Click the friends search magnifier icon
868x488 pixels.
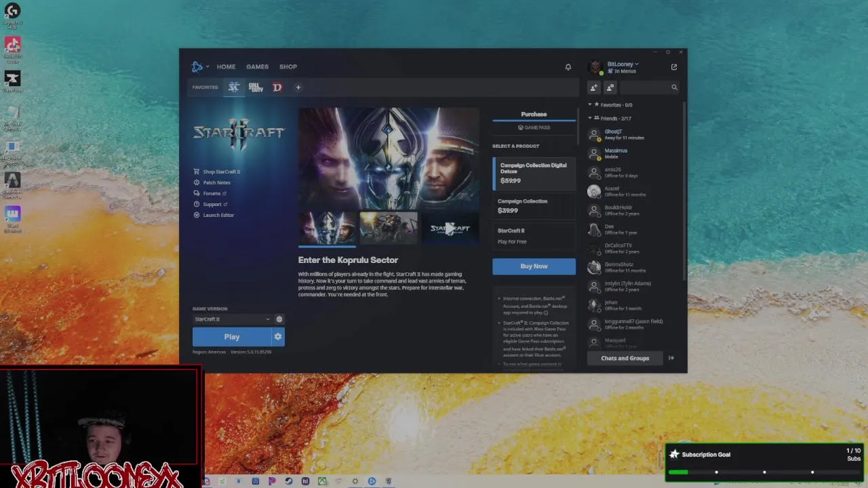[x=674, y=87]
